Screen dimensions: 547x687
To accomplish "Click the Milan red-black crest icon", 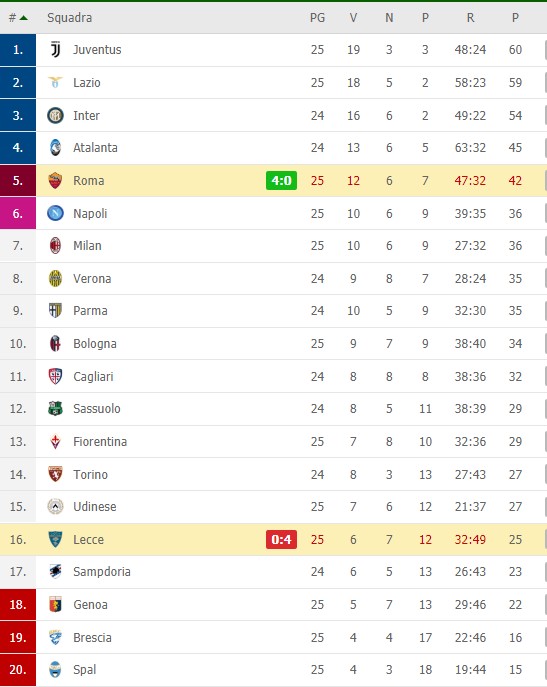I will pyautogui.click(x=55, y=246).
